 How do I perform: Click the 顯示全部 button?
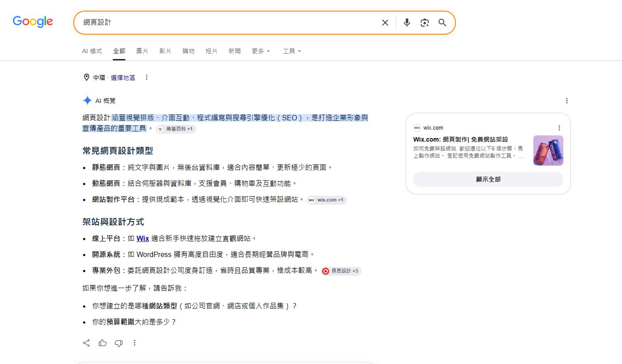tap(488, 179)
